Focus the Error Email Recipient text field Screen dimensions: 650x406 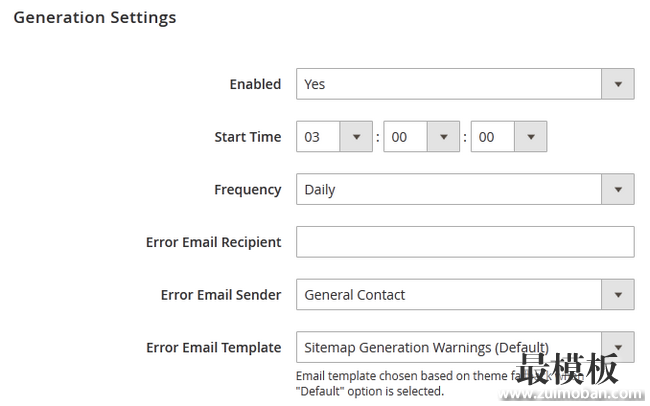pos(465,242)
